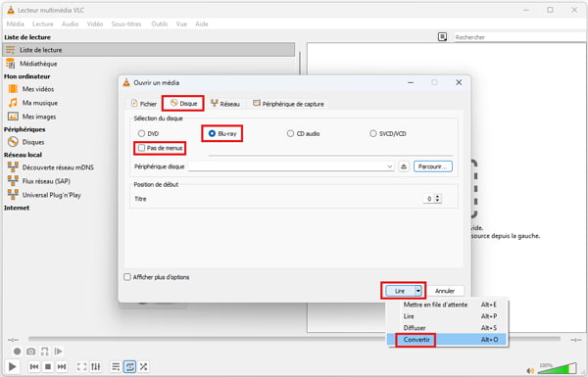Click the A-B loop icon

[x=45, y=352]
